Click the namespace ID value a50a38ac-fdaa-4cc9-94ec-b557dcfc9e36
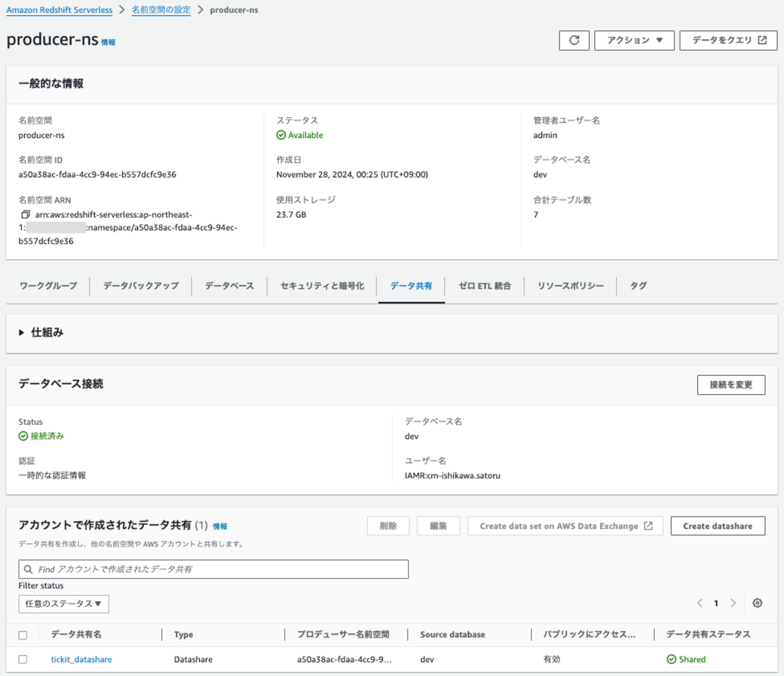Image resolution: width=784 pixels, height=676 pixels. 97,174
